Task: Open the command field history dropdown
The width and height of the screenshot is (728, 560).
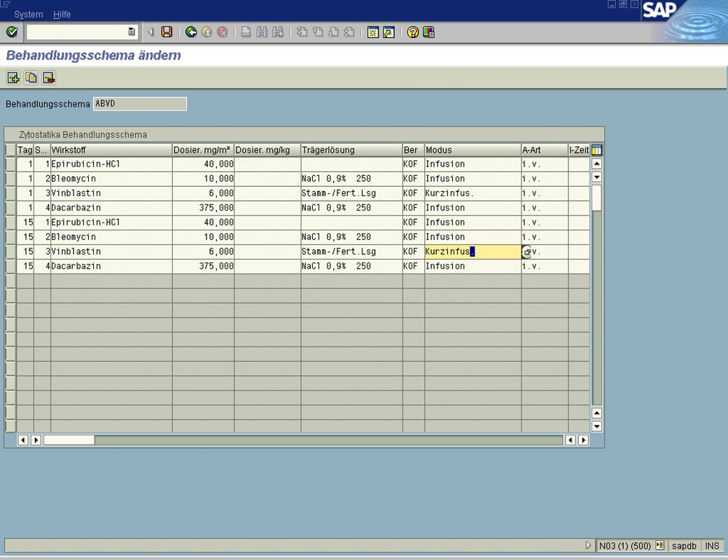Action: [x=132, y=32]
